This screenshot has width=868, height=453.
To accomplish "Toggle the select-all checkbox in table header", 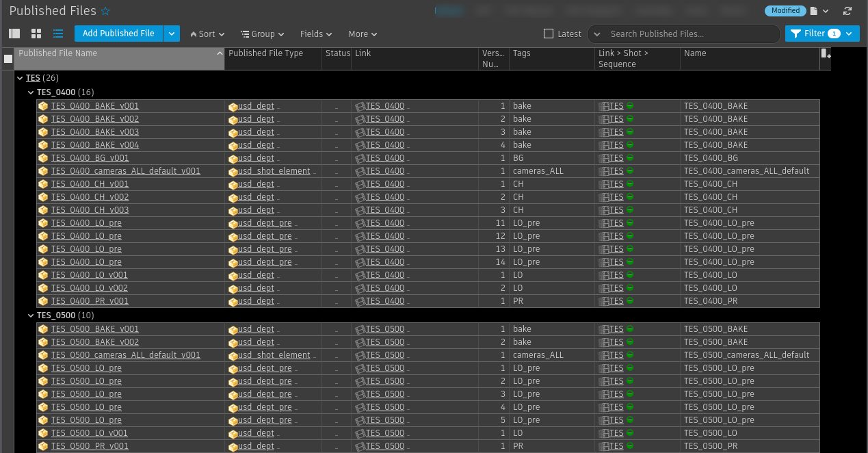I will coord(8,59).
